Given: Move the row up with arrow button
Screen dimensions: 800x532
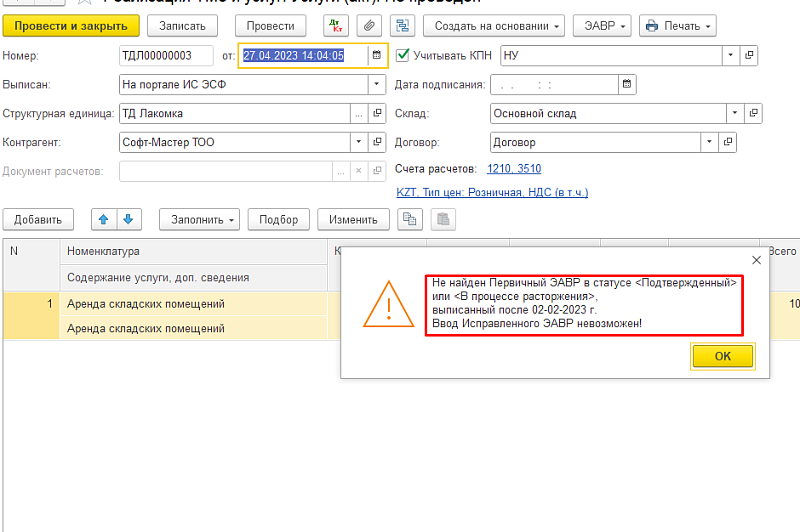Looking at the screenshot, I should 104,219.
